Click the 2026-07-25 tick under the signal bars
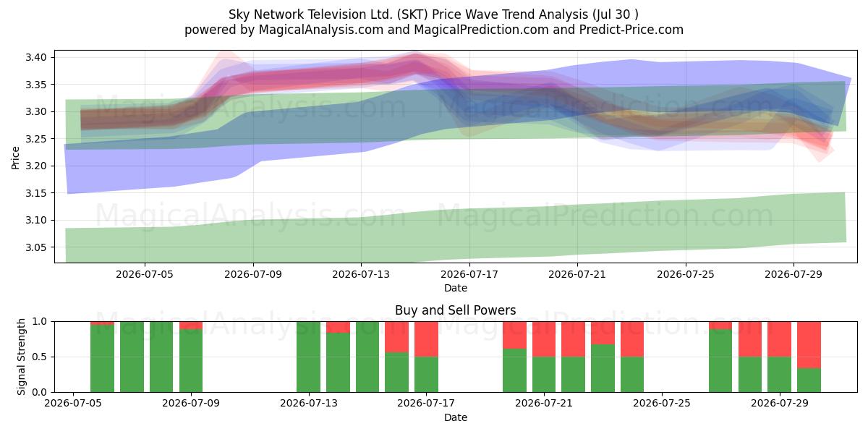Image resolution: width=868 pixels, height=434 pixels. [662, 404]
